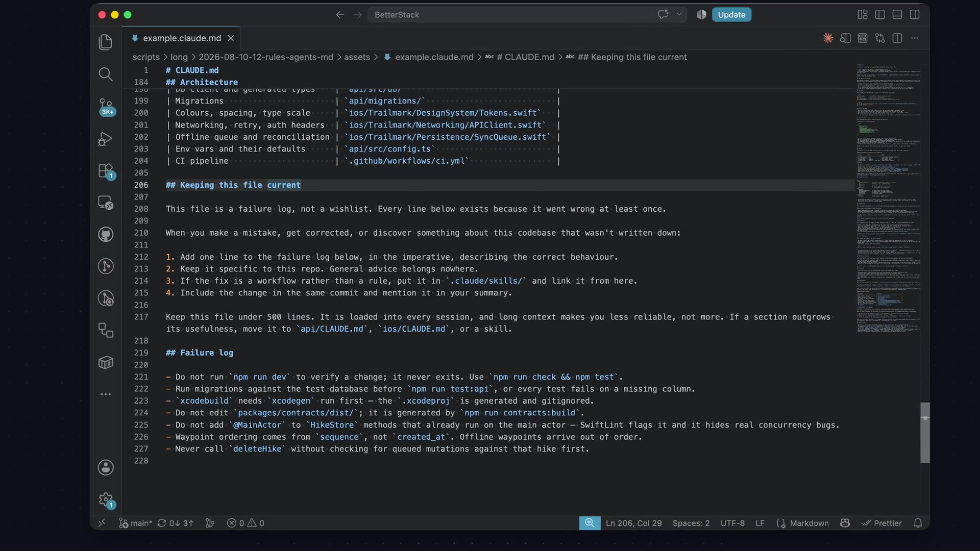
Task: Open remote window from status bar
Action: [102, 523]
